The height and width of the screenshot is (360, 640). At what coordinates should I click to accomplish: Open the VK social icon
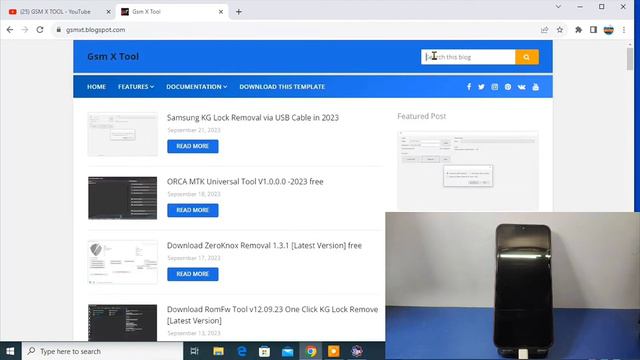pos(521,87)
